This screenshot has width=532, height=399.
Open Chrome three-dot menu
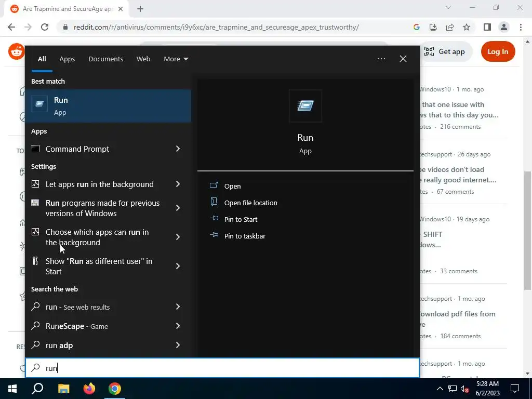pos(521,27)
